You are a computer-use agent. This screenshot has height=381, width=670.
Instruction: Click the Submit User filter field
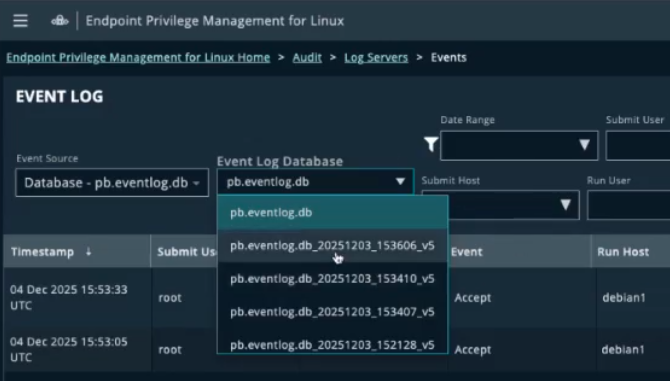(638, 146)
